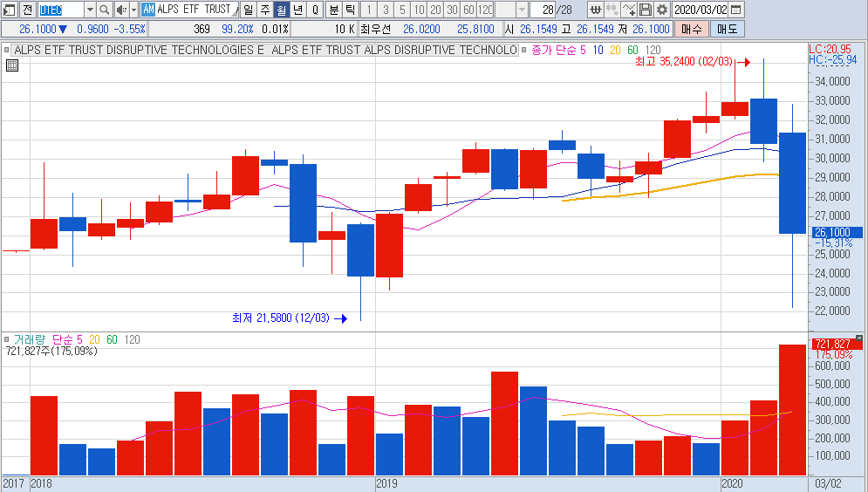Screen dimensions: 868x492
Task: Choose the 1 interval button
Action: 369,10
